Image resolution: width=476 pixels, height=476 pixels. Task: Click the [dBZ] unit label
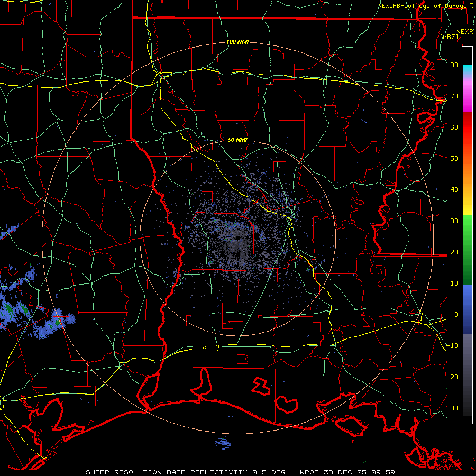pos(449,36)
